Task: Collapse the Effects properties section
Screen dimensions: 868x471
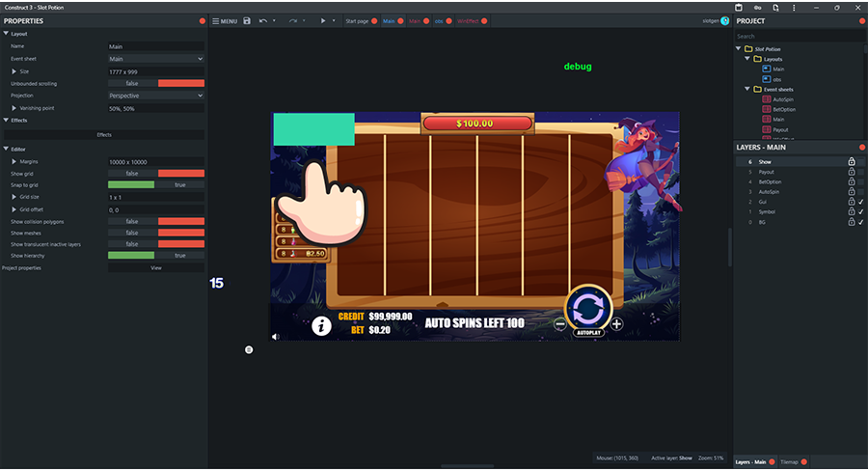Action: point(6,121)
